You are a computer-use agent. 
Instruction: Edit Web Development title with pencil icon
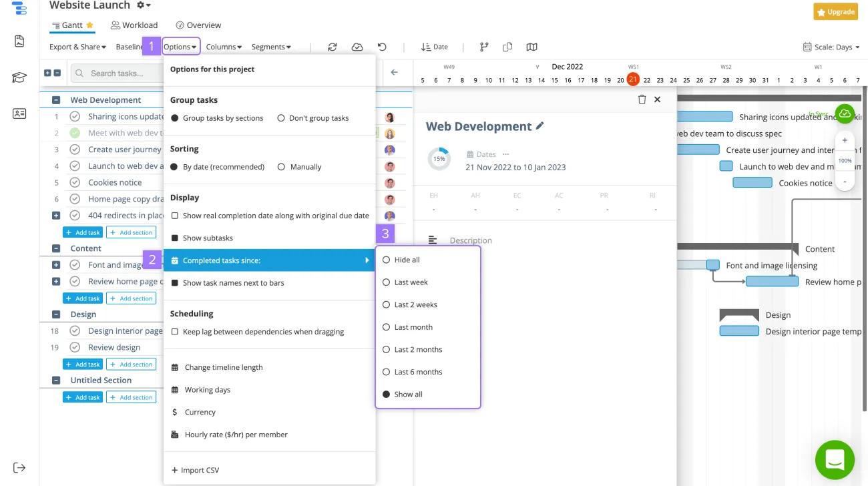540,126
